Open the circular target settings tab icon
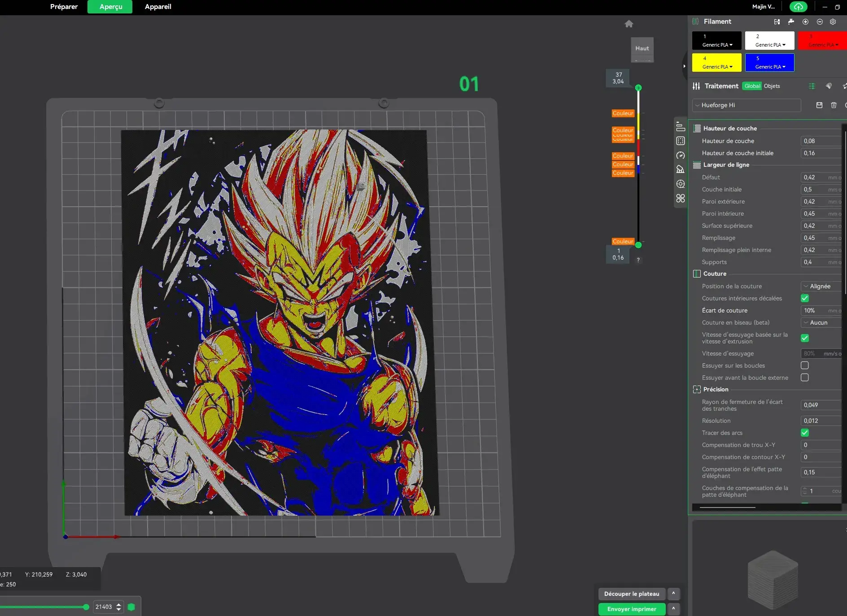Viewport: 847px width, 616px height. 681,184
